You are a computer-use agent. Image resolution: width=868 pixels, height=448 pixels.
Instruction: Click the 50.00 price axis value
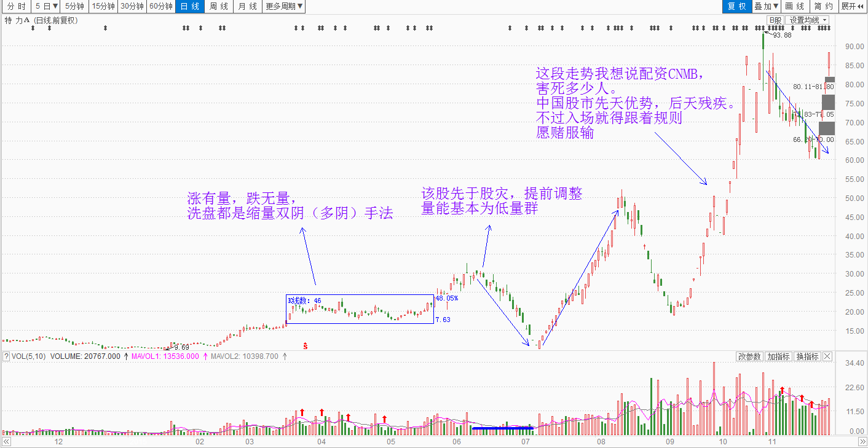point(854,198)
